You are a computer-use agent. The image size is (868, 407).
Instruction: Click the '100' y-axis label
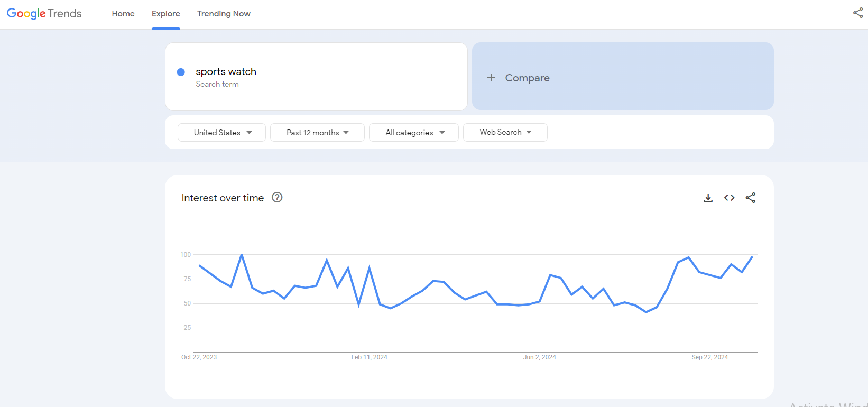tap(186, 255)
